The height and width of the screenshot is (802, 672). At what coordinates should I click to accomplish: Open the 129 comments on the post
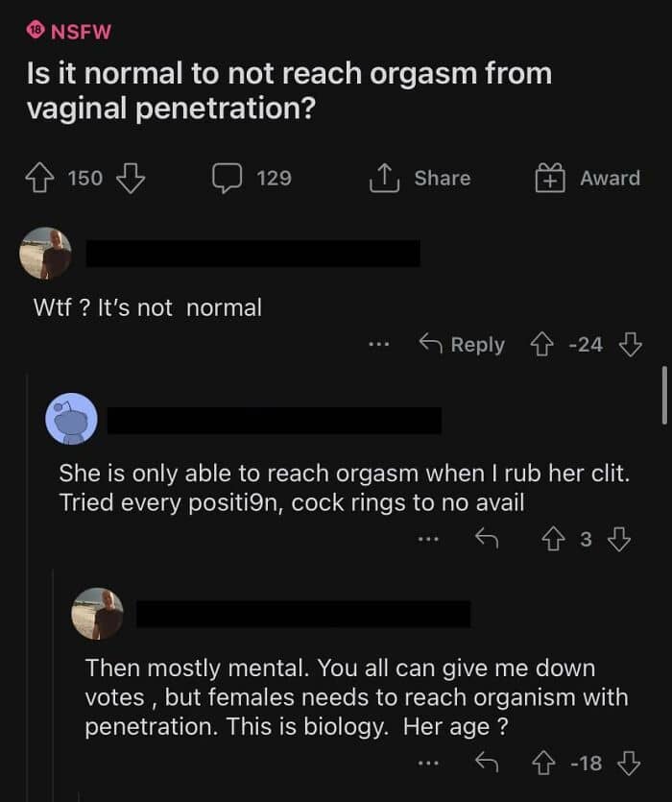(252, 179)
